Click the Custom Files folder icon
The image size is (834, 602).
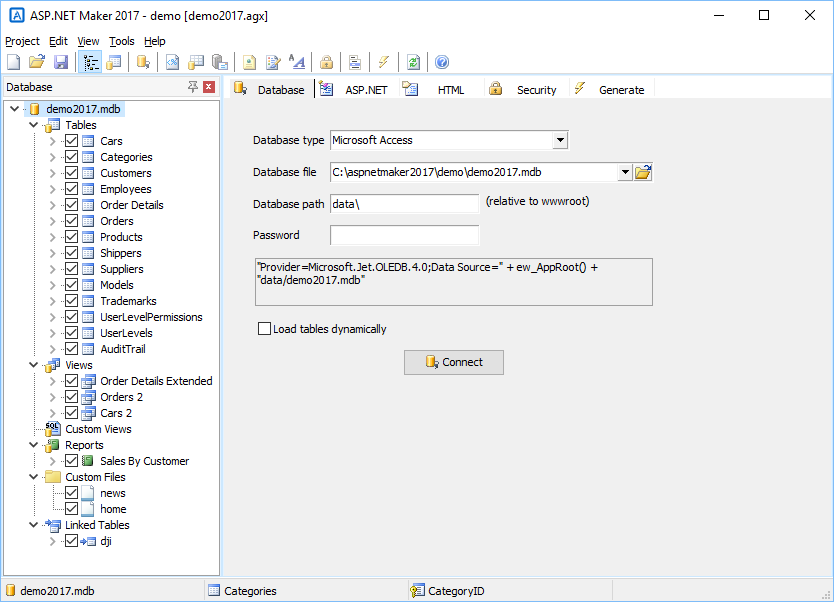click(x=53, y=476)
